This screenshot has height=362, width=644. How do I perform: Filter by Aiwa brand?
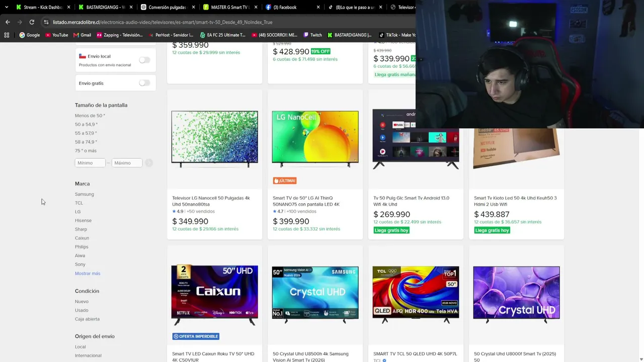[x=80, y=256]
